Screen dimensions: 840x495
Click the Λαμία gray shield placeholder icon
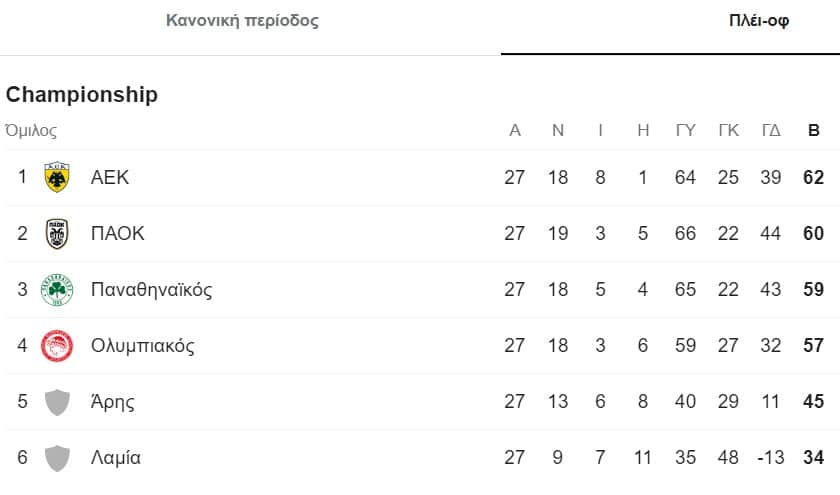pyautogui.click(x=57, y=458)
